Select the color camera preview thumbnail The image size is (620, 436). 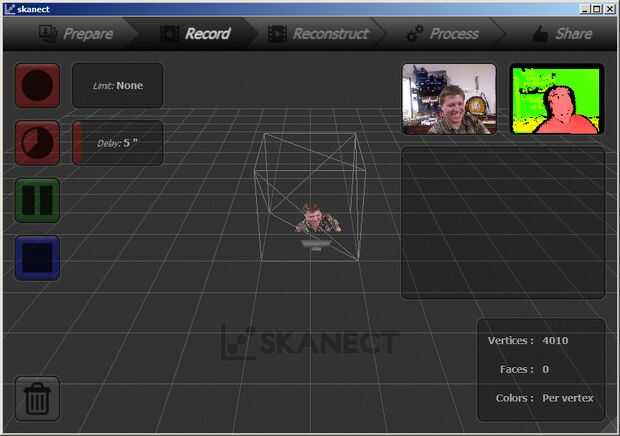tap(449, 99)
